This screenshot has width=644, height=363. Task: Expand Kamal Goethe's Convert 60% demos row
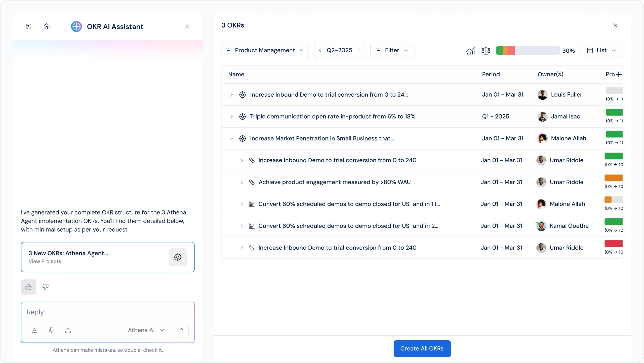pyautogui.click(x=242, y=226)
